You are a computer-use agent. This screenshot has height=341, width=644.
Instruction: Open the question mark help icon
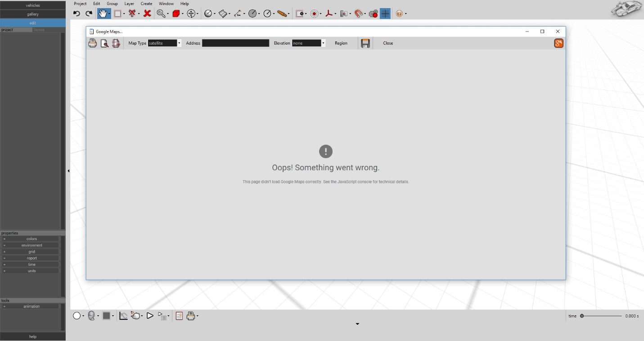(399, 14)
